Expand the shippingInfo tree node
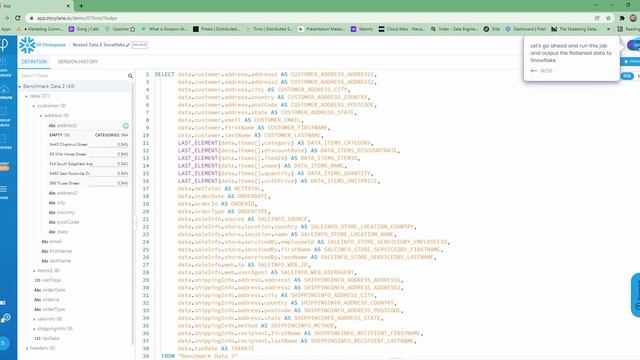Image resolution: width=640 pixels, height=360 pixels. [x=34, y=329]
